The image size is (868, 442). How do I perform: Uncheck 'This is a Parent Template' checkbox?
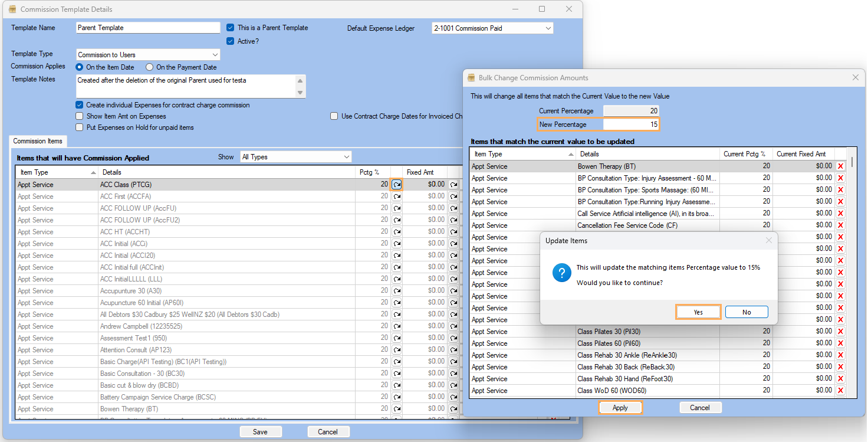point(231,28)
